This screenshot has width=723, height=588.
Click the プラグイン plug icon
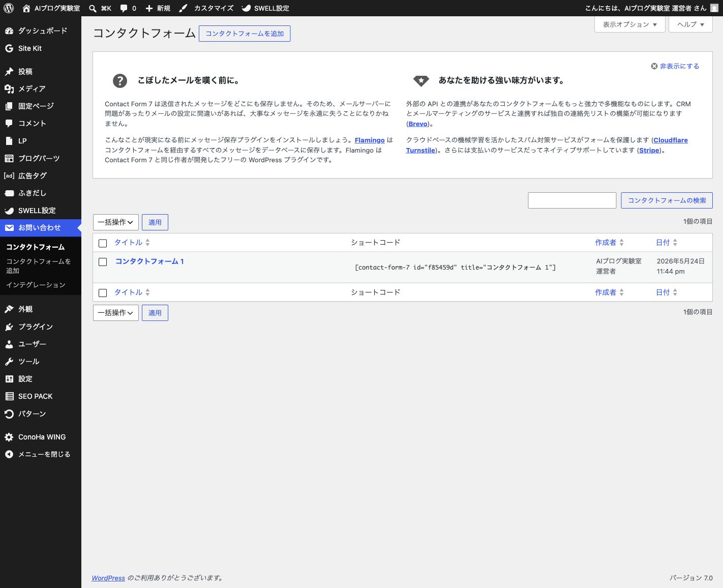tap(9, 327)
